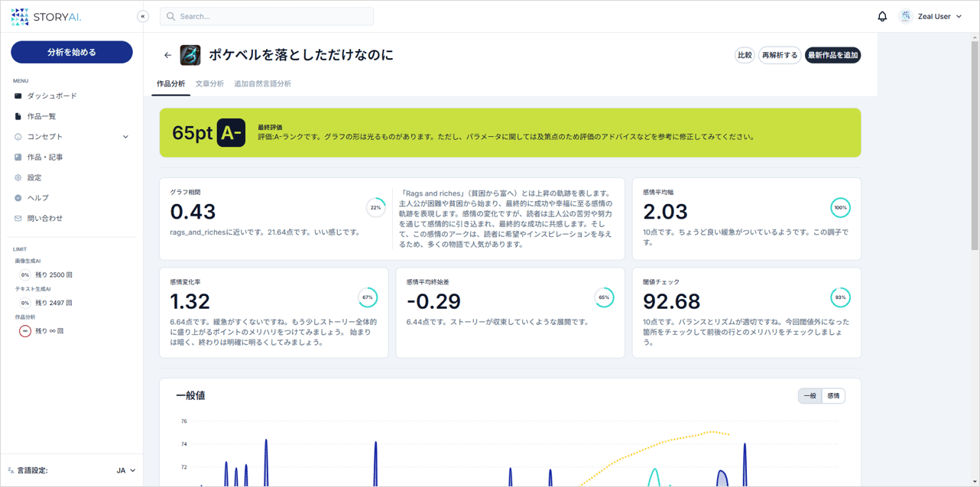This screenshot has width=980, height=487.
Task: Click the 作品・記事 icon
Action: tap(18, 157)
